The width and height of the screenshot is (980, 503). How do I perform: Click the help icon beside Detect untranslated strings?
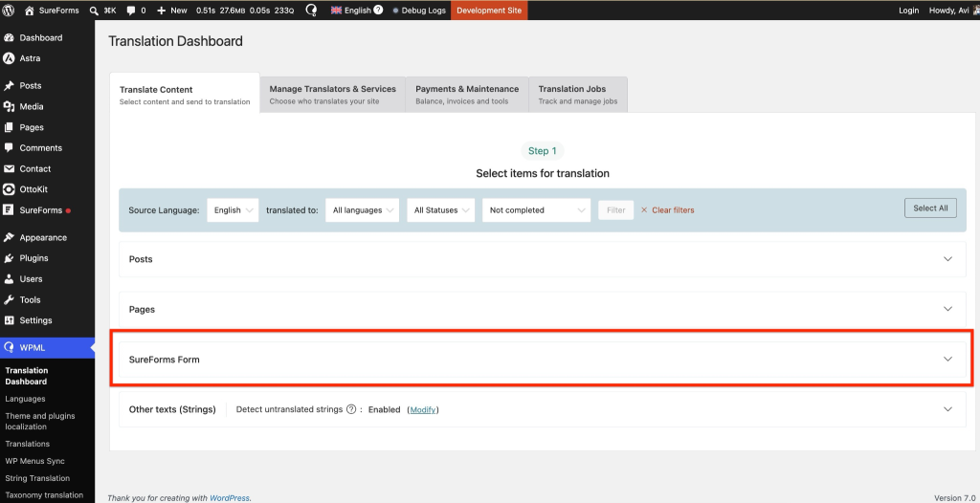coord(351,409)
